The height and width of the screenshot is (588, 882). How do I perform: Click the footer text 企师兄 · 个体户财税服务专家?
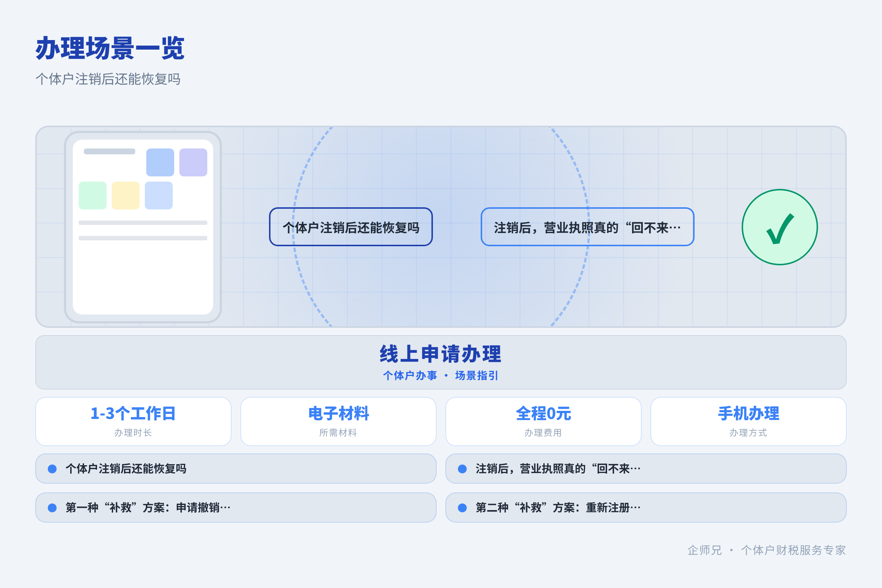click(x=767, y=550)
